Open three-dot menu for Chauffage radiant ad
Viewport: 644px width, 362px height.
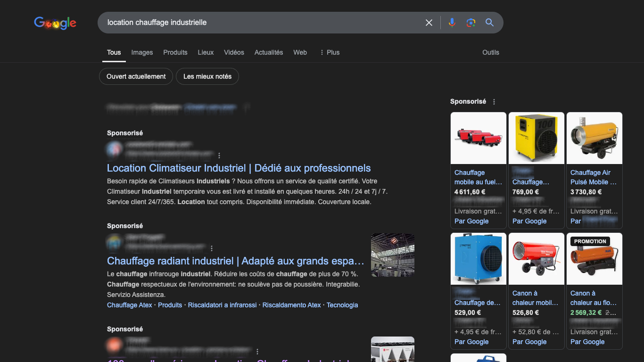[x=212, y=248]
